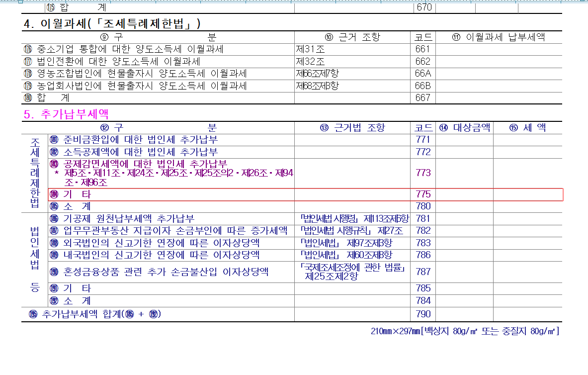Image resolution: width=588 pixels, height=375 pixels.
Task: Click the 세액 cell in row 790
Action: 528,314
